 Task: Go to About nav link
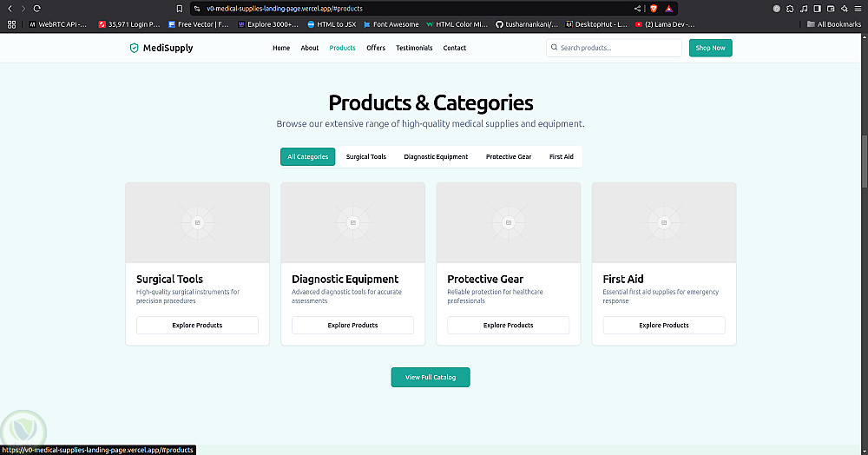[310, 48]
